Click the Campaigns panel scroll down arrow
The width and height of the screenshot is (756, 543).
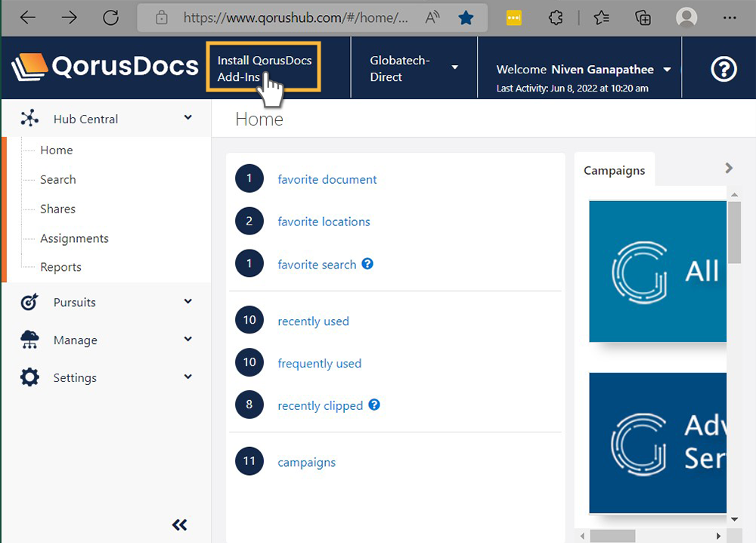coord(734,520)
